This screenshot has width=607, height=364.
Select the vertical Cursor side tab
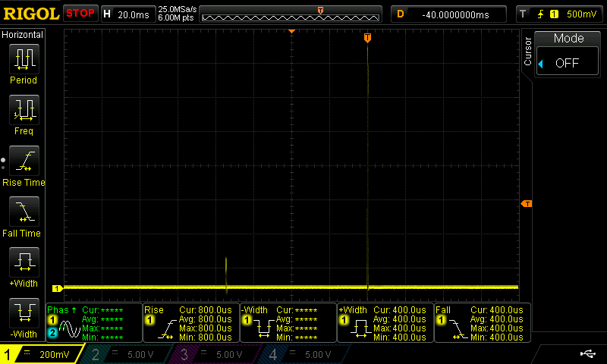[x=529, y=51]
